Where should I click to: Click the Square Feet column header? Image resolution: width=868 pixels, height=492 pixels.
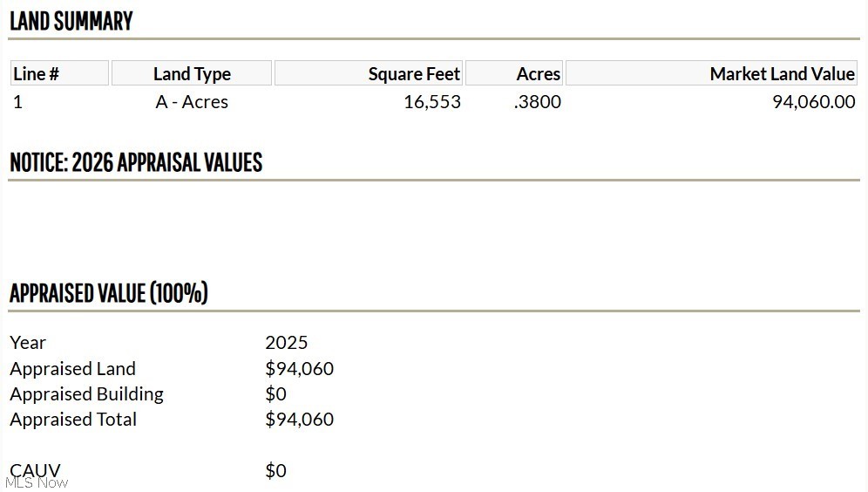[414, 74]
